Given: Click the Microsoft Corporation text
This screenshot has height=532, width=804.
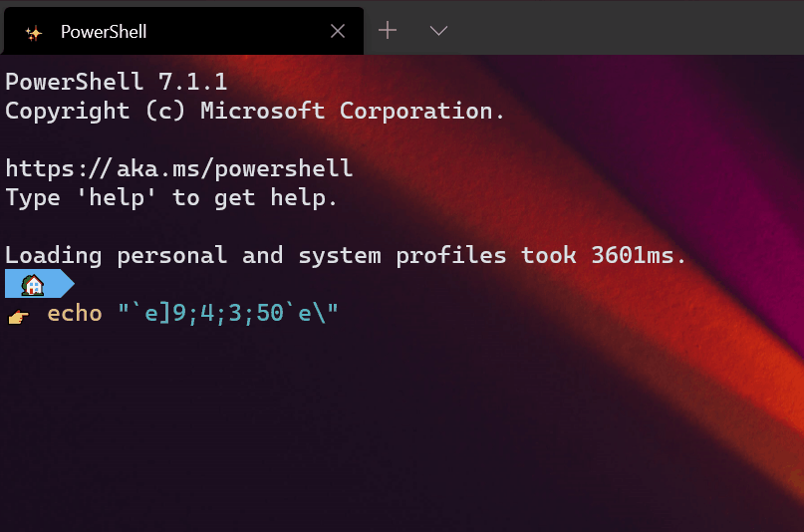Looking at the screenshot, I should click(x=353, y=111).
